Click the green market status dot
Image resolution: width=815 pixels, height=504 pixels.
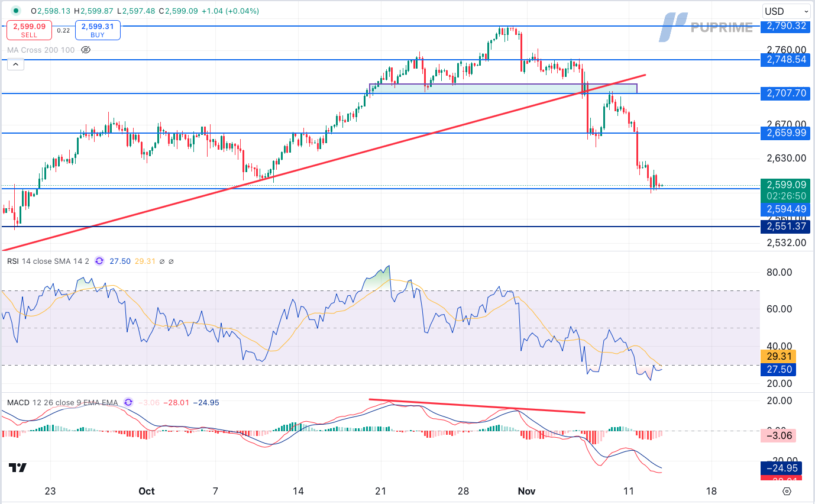16,11
